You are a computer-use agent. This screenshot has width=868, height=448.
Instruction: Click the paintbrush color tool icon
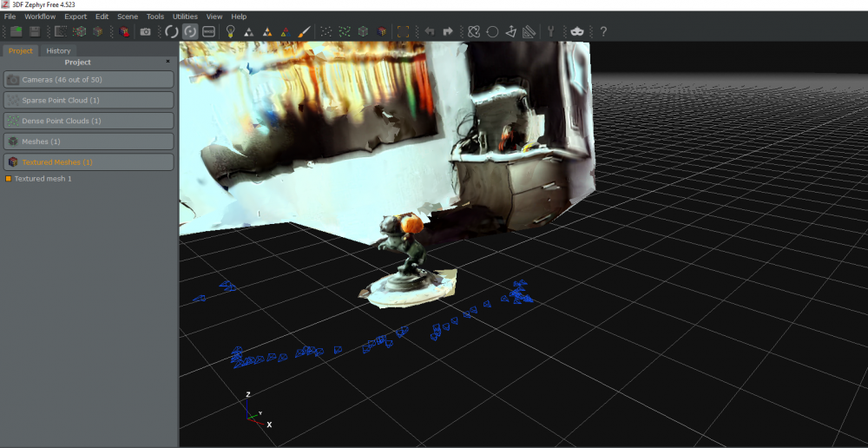tap(304, 31)
